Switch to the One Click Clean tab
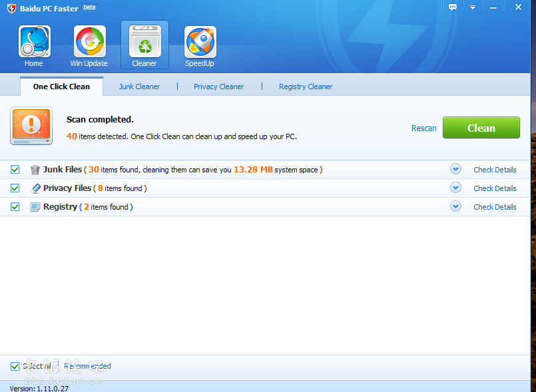536x392 pixels. [61, 87]
